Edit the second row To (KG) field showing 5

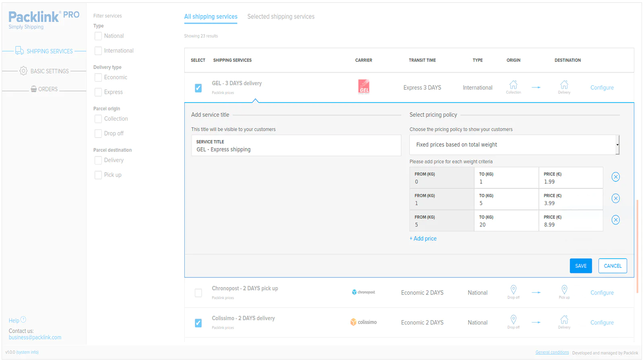point(506,199)
